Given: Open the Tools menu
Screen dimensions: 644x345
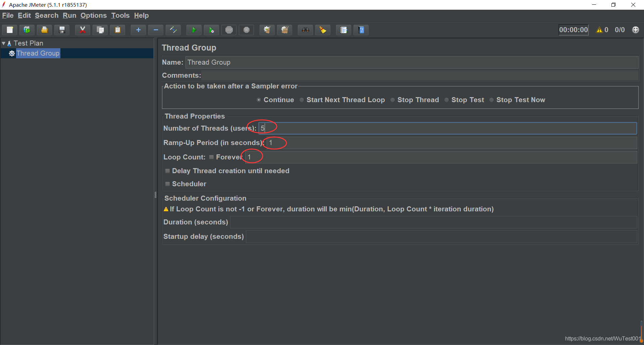Looking at the screenshot, I should tap(120, 15).
